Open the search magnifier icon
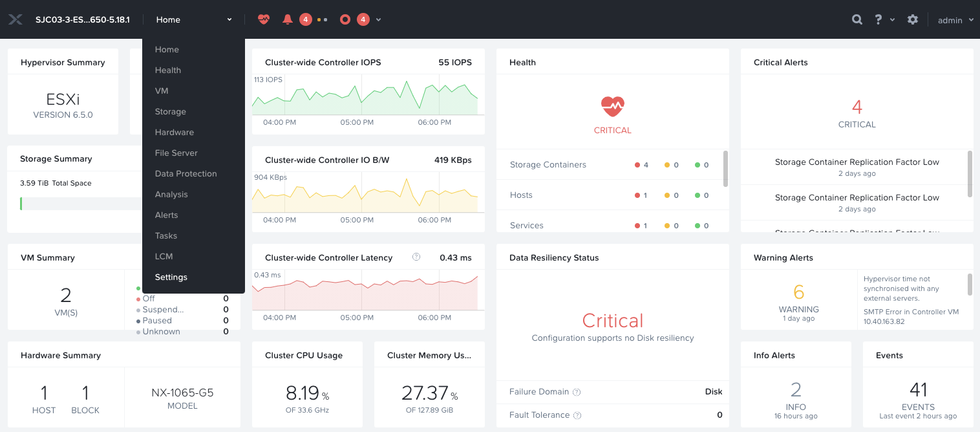 pos(857,19)
